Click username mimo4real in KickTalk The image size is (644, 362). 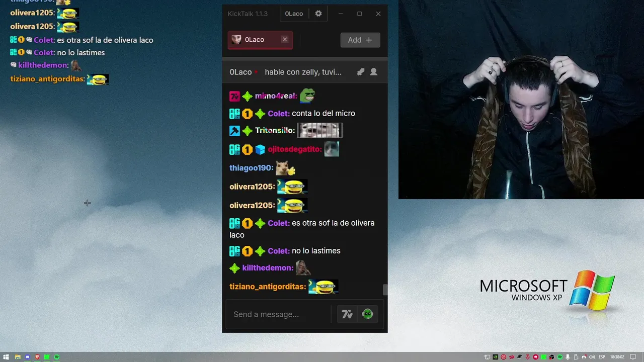coord(276,96)
